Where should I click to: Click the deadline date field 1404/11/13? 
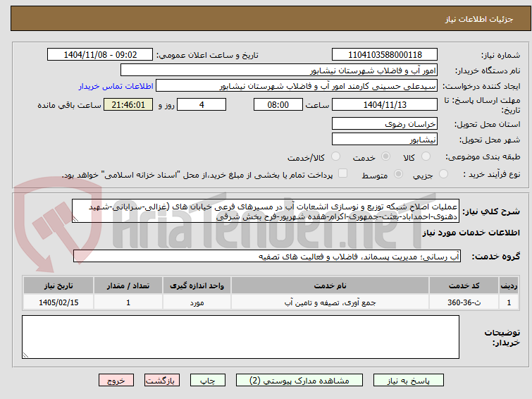385,104
